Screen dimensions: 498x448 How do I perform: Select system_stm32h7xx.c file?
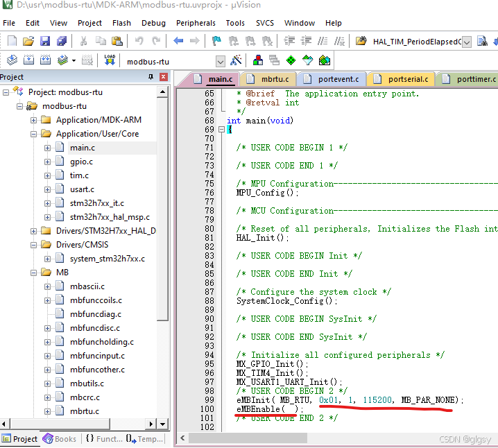coord(108,259)
